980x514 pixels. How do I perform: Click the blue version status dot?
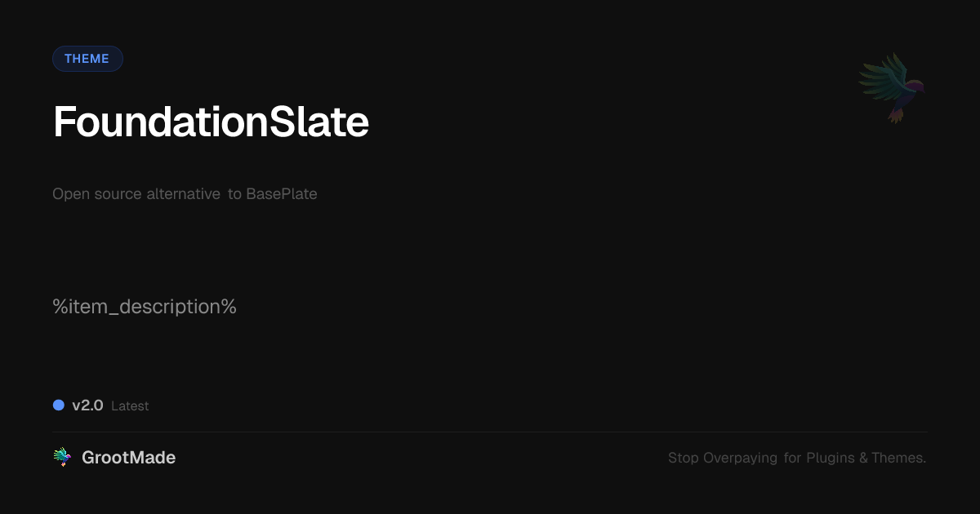[x=59, y=405]
